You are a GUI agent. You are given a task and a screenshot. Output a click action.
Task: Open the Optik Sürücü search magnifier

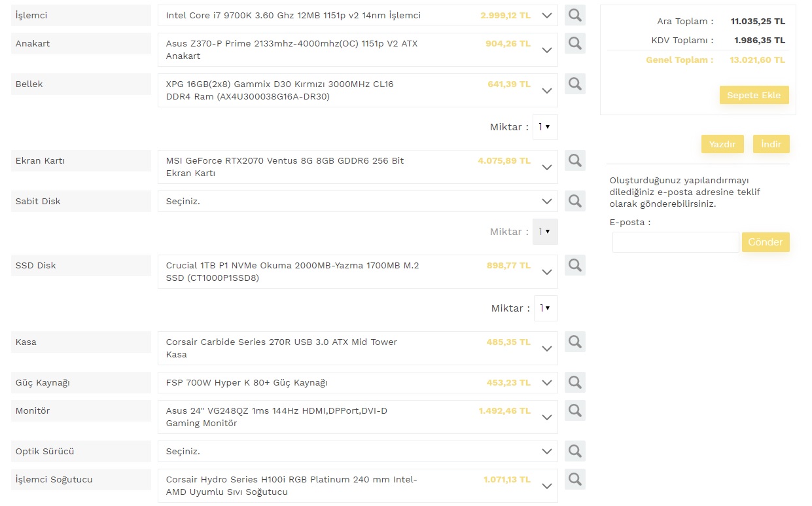point(574,451)
